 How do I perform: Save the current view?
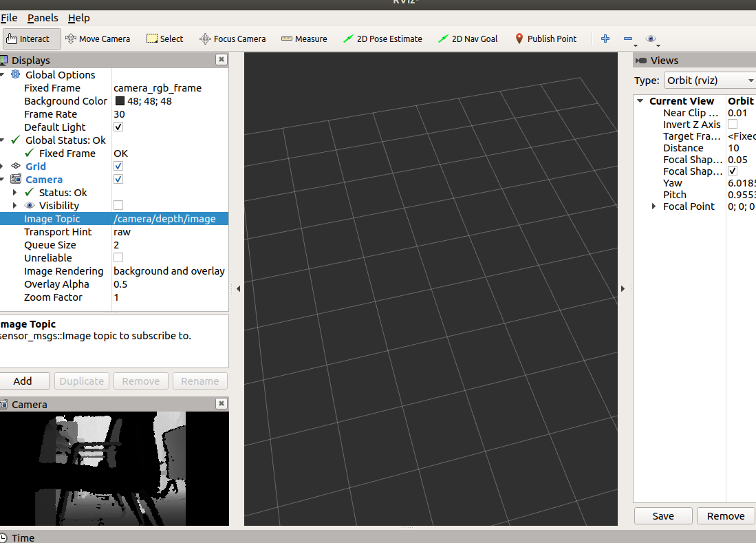tap(662, 515)
